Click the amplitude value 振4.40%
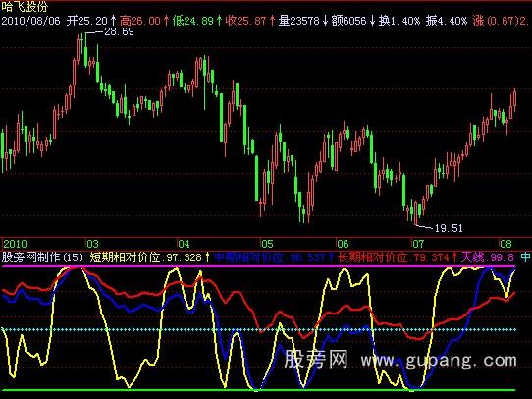 coord(447,21)
